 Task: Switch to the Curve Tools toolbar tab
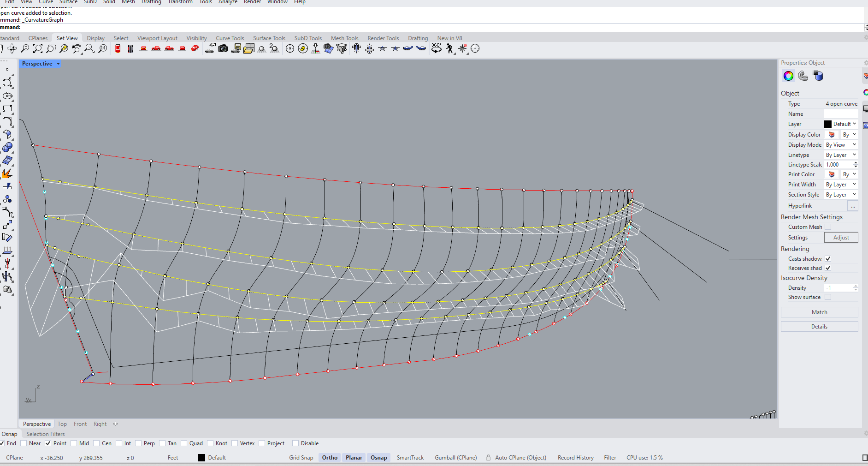[230, 38]
